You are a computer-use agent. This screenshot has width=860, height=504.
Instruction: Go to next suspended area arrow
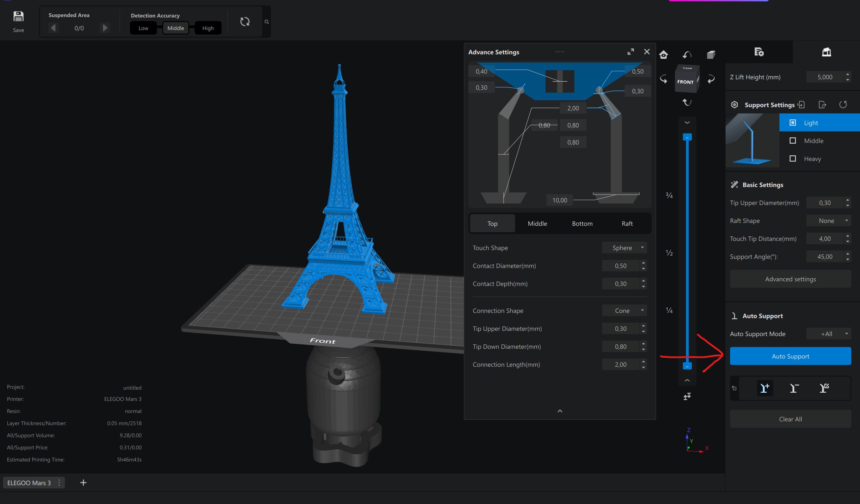[x=105, y=28]
